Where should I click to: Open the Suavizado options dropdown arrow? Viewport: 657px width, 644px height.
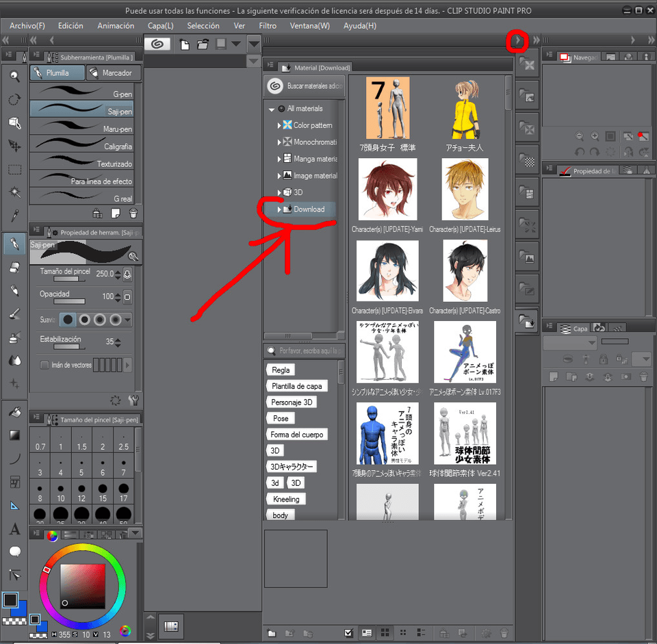click(127, 320)
